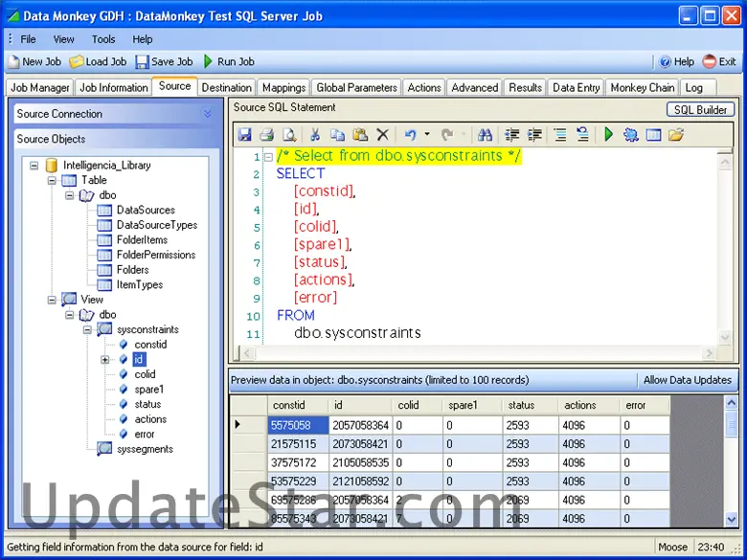Copy the selected SQL text
The width and height of the screenshot is (747, 560).
337,135
